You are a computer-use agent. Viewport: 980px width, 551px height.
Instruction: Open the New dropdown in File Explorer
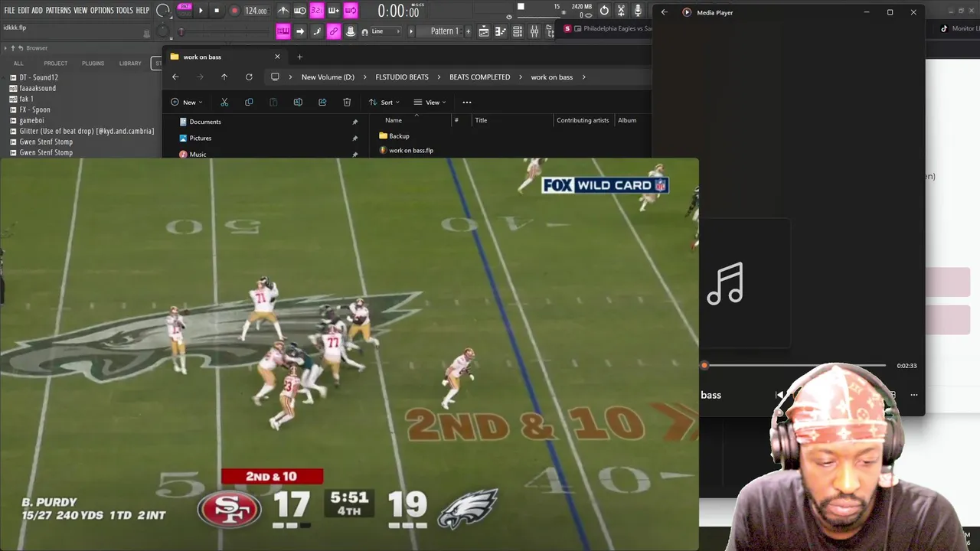tap(187, 103)
